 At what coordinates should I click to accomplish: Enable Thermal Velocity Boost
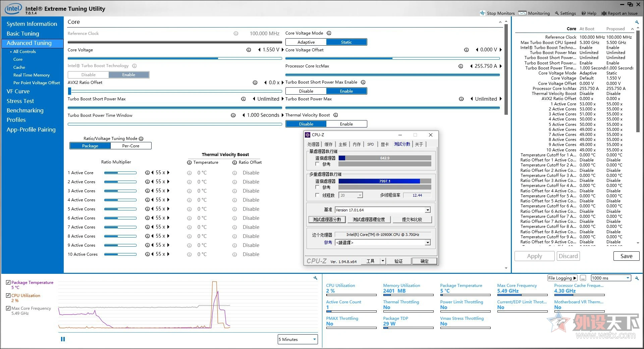pyautogui.click(x=346, y=124)
